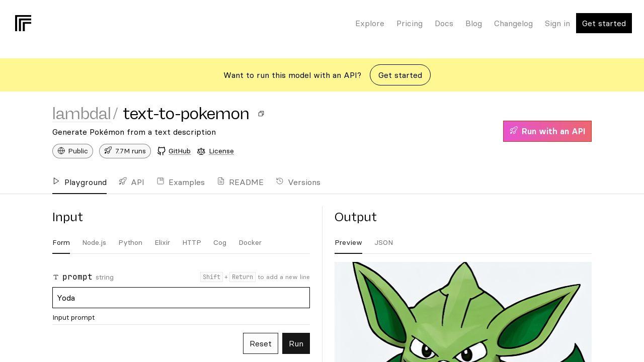
Task: Click the globe icon in Public badge
Action: tap(61, 151)
